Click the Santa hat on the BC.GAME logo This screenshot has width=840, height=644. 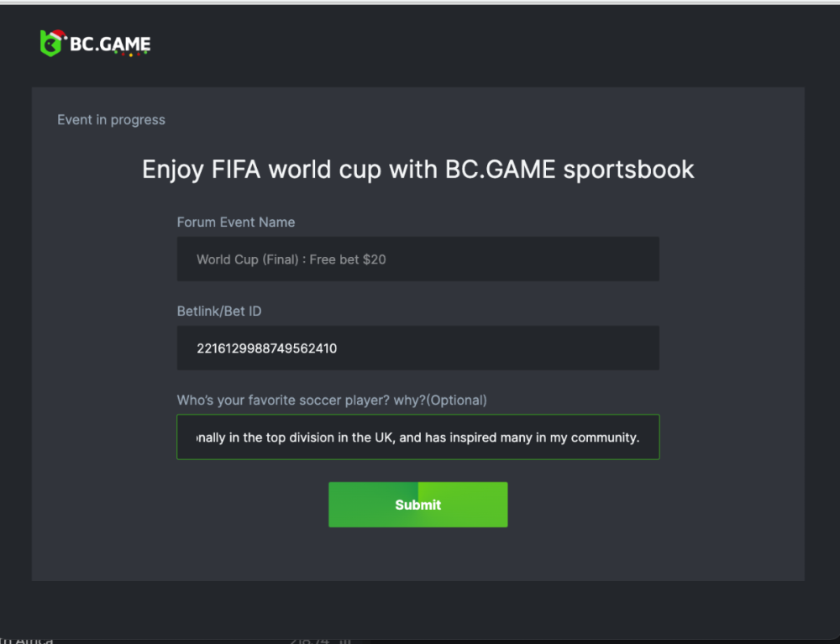57,34
